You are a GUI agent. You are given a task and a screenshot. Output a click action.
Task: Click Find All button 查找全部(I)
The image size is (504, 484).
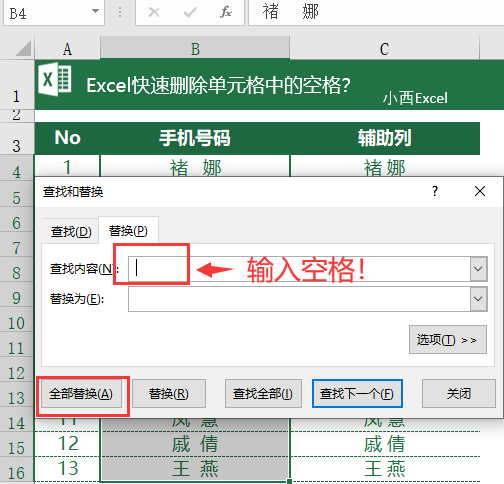coord(263,394)
